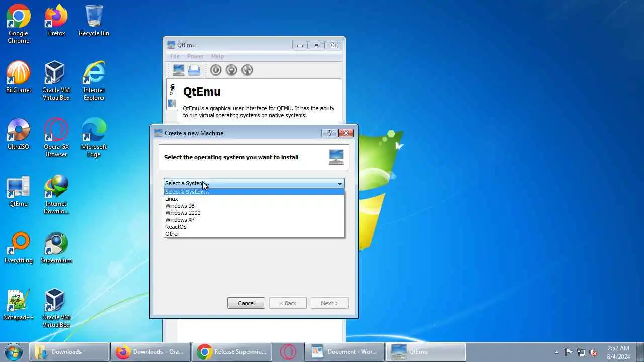The height and width of the screenshot is (362, 644).
Task: Collapse the system combo box arrow
Action: [x=340, y=183]
